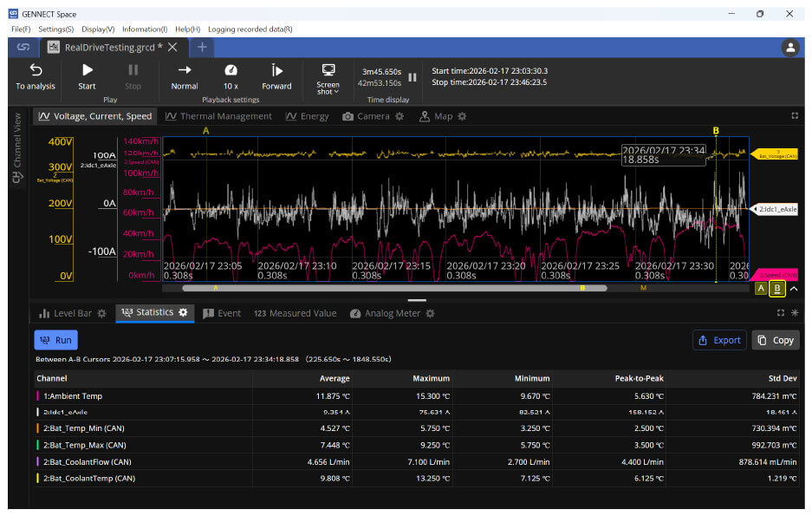Switch to Analog Meter tab
Screen dimensions: 812x516
(386, 313)
